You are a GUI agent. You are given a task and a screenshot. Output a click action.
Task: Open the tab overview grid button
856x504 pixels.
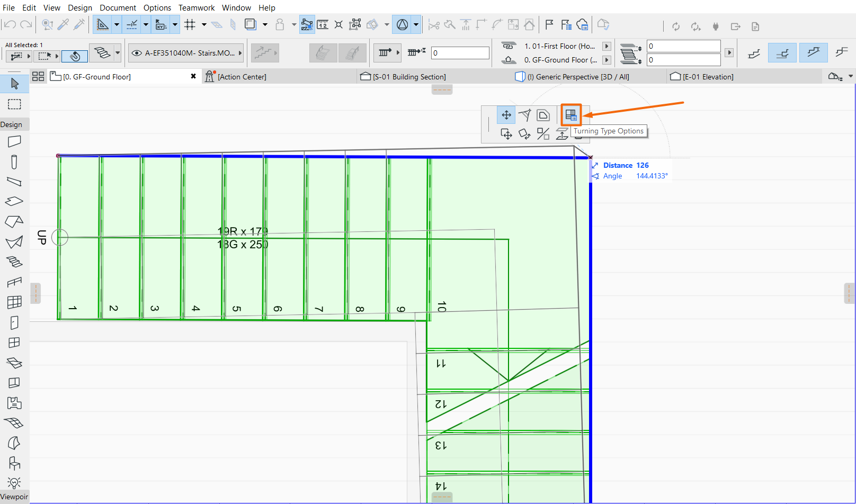pyautogui.click(x=38, y=77)
